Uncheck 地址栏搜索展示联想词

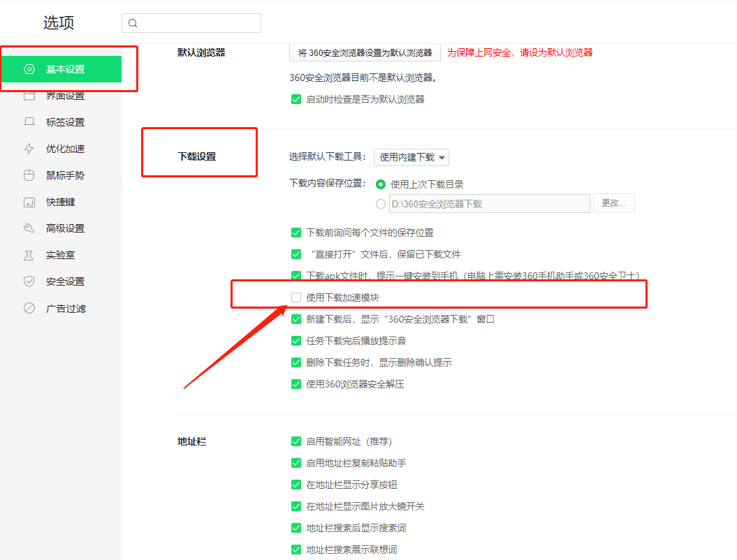296,550
